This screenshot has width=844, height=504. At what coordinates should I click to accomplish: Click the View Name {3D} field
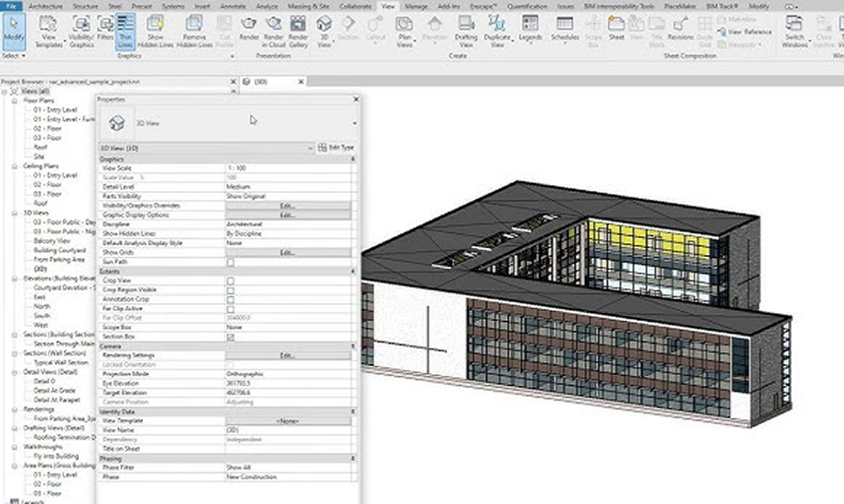[288, 430]
